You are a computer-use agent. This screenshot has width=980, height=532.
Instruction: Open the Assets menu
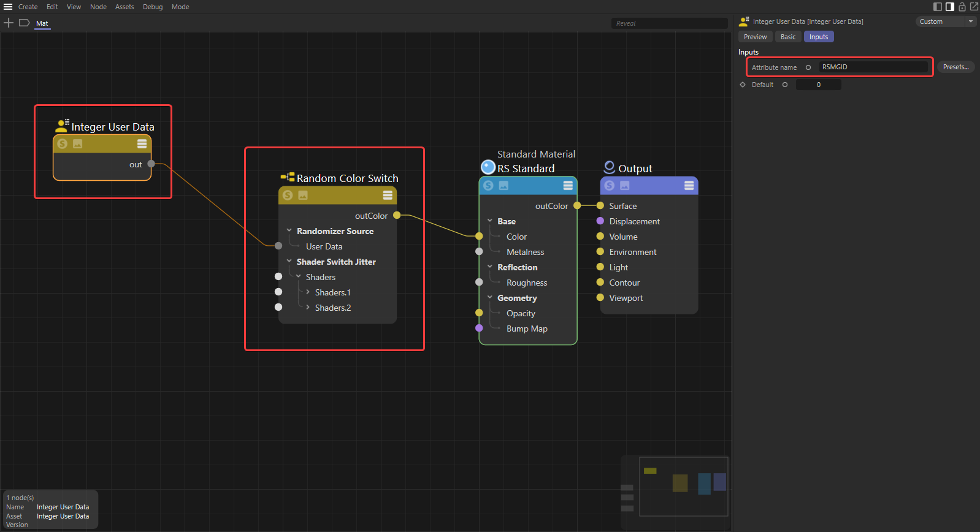124,7
